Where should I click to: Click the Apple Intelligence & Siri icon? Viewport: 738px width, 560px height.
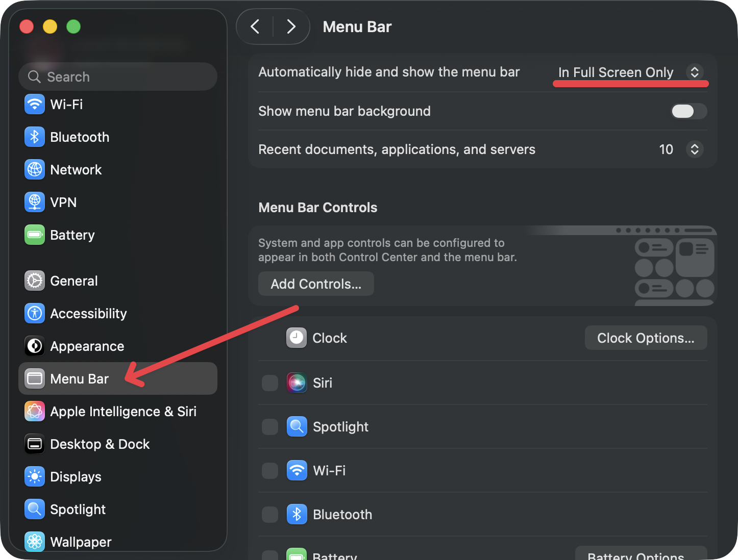[x=35, y=412]
